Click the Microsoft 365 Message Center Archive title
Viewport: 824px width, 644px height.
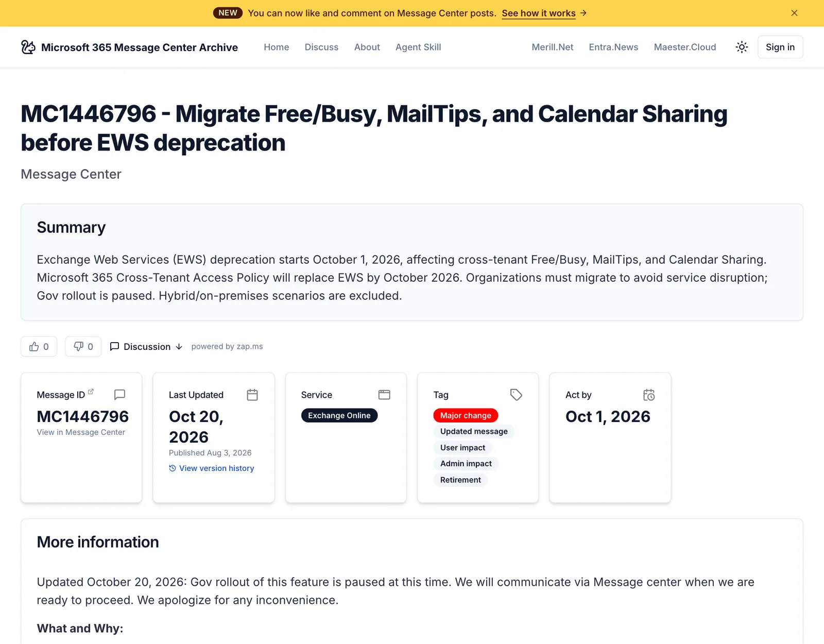click(x=140, y=47)
